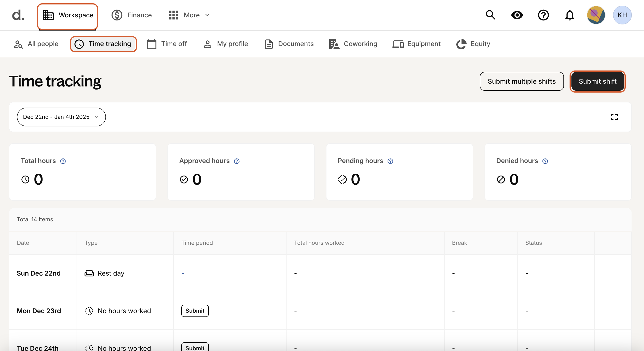
Task: Click Approved hours info icon
Action: coord(237,161)
